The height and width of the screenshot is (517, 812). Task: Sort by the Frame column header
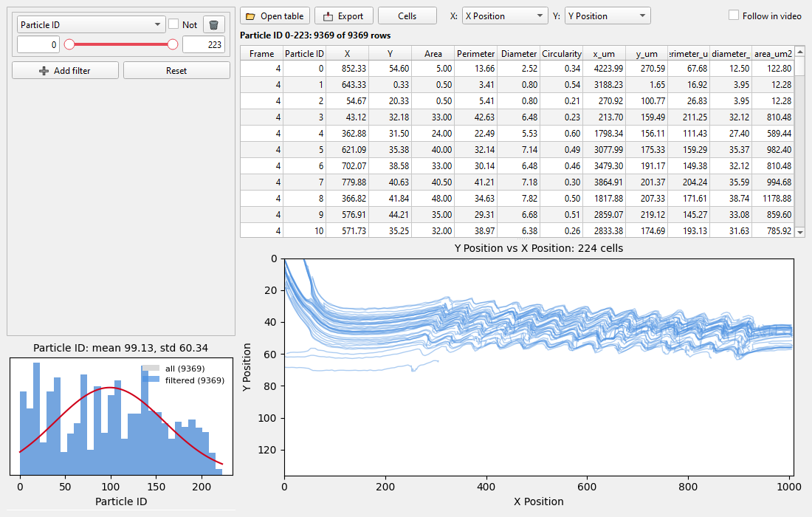(x=261, y=53)
